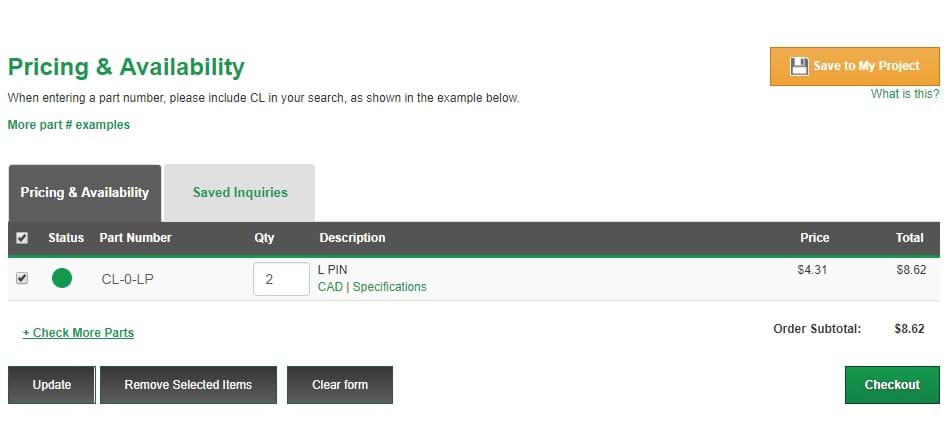
Task: Open the What is this? link
Action: click(x=905, y=94)
